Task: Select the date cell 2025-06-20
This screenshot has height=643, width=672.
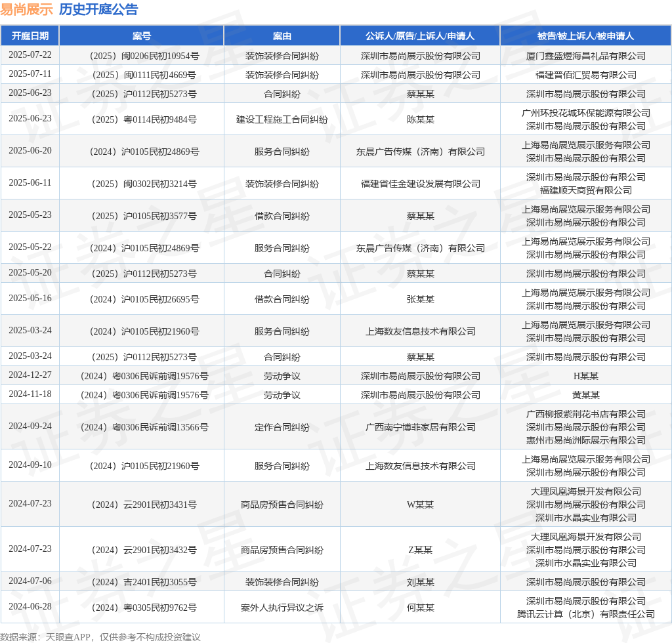Action: click(30, 151)
